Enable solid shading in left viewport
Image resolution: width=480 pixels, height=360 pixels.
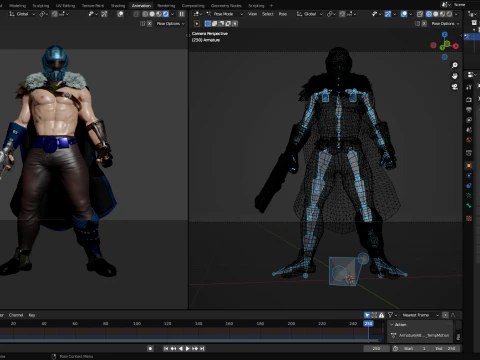[x=152, y=14]
